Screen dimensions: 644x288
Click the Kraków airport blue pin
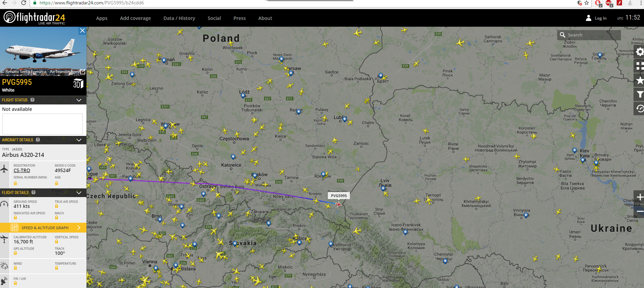[x=255, y=176]
